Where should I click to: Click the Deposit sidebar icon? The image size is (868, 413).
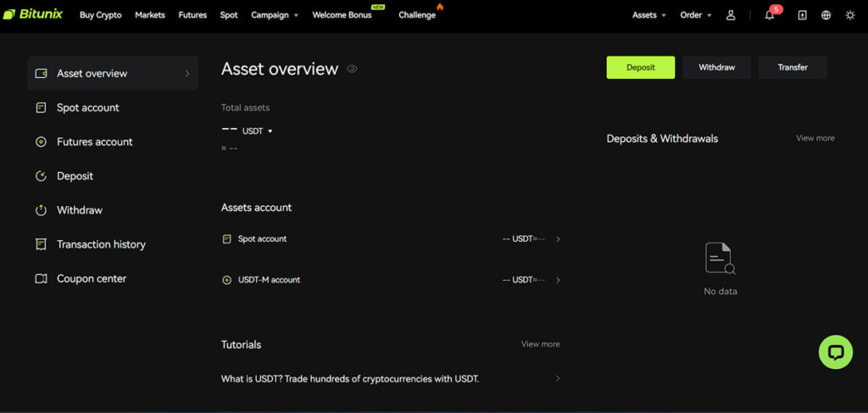(x=41, y=176)
